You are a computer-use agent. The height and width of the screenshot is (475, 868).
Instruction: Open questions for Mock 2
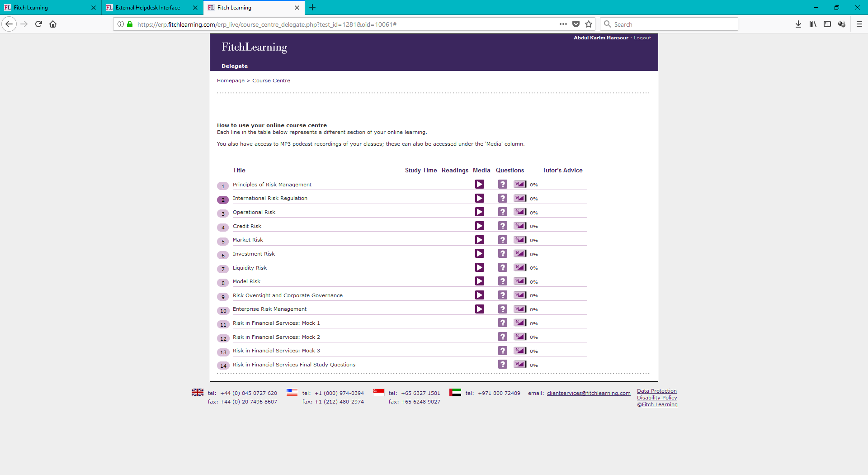click(503, 337)
